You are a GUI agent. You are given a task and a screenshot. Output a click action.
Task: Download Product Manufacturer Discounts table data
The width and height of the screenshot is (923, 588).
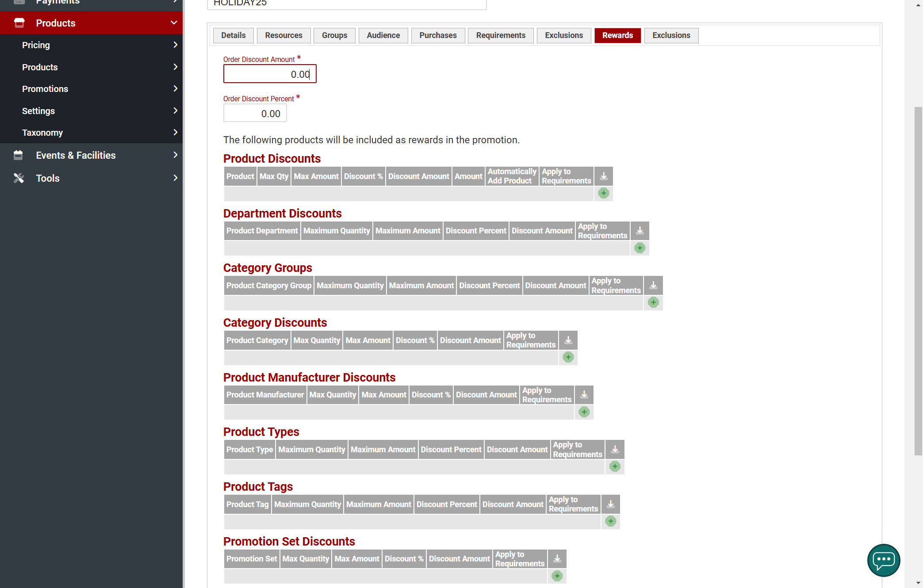pyautogui.click(x=584, y=395)
